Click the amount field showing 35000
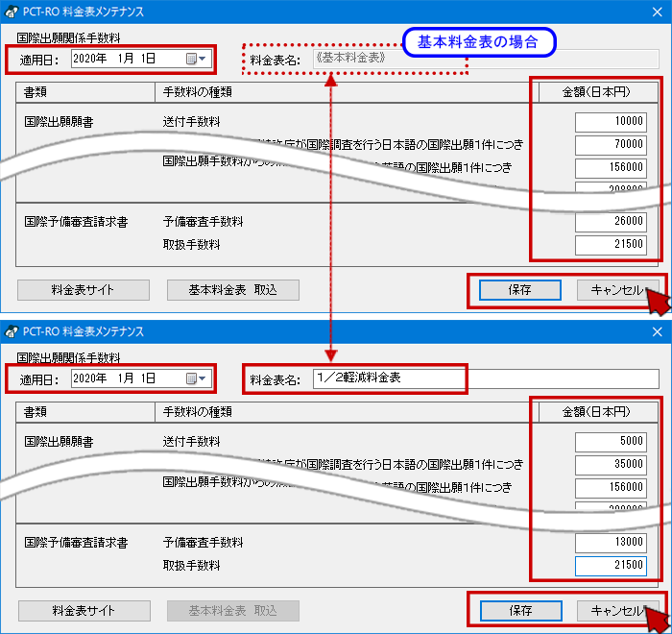672x634 pixels. point(612,465)
